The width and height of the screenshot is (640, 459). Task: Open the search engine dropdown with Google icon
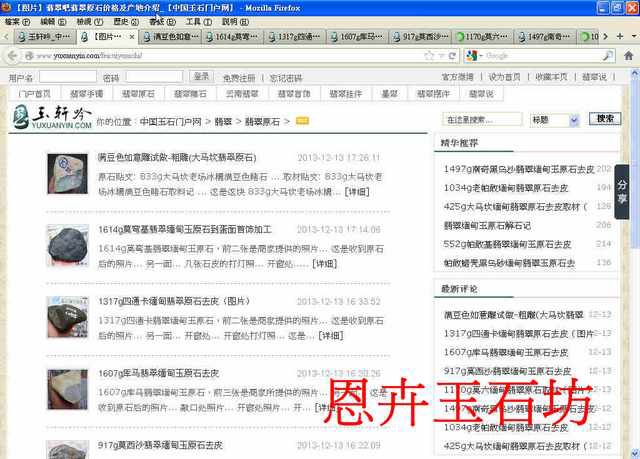474,55
